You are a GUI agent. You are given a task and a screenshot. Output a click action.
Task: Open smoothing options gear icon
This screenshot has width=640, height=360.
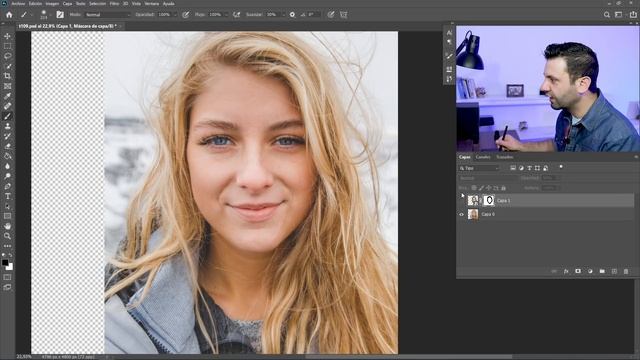coord(292,15)
